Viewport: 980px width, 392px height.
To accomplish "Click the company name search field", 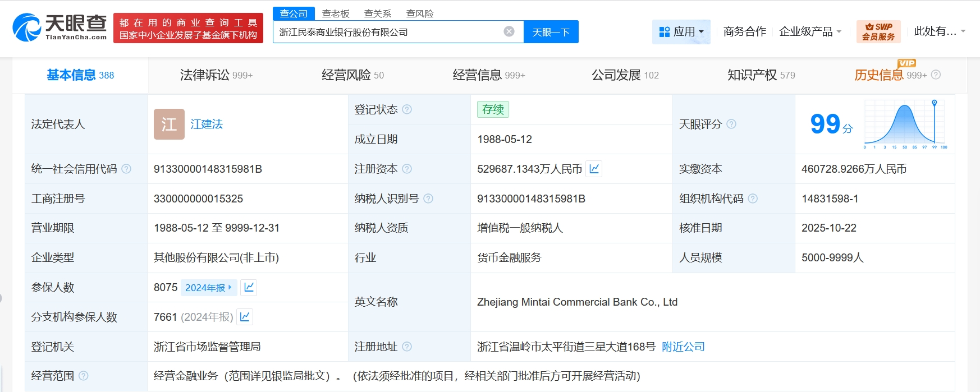I will point(387,32).
